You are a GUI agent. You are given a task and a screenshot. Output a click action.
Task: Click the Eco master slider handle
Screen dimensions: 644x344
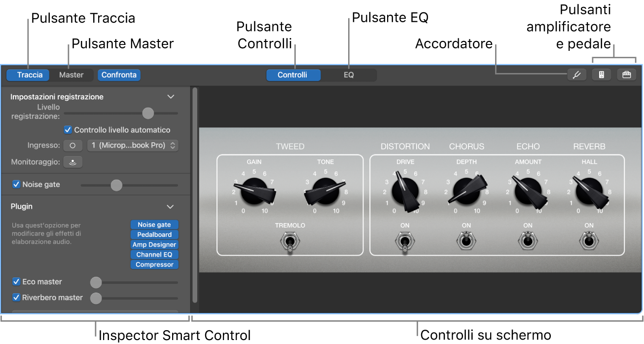pyautogui.click(x=96, y=282)
